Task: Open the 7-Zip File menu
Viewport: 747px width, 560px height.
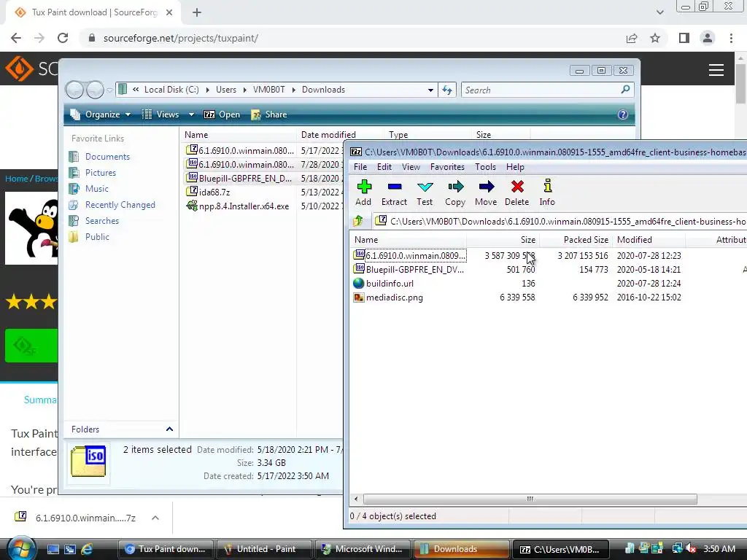Action: click(x=360, y=167)
